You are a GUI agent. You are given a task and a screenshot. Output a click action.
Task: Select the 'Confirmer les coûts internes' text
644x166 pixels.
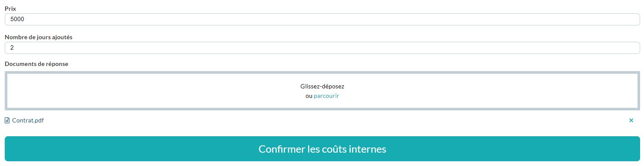tap(322, 149)
